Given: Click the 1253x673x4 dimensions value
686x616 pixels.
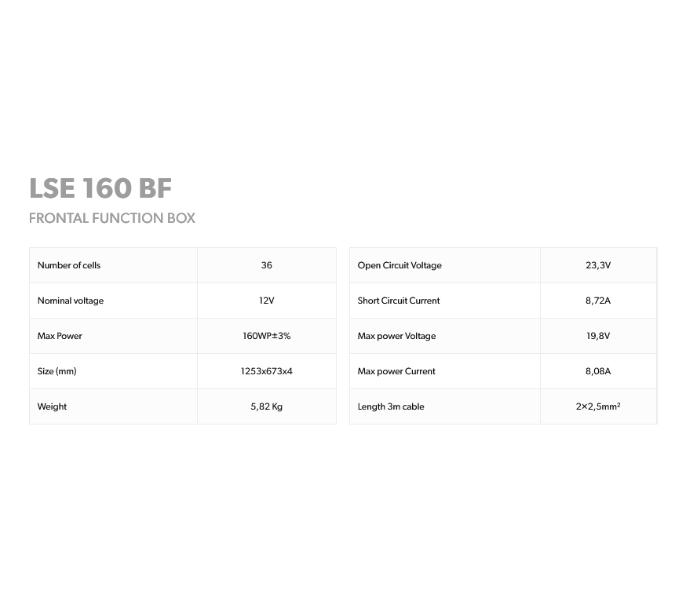Looking at the screenshot, I should pyautogui.click(x=267, y=371).
